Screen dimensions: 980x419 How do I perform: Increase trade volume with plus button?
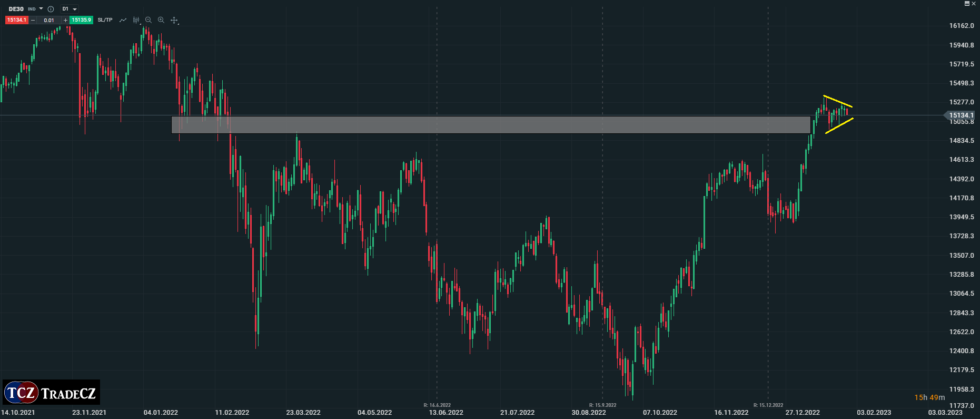click(x=65, y=20)
